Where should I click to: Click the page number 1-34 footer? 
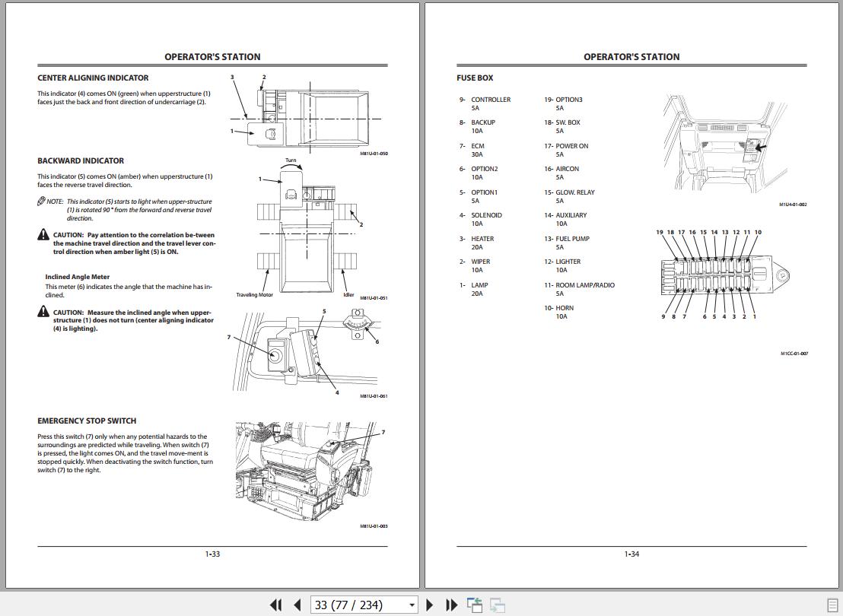coord(631,554)
